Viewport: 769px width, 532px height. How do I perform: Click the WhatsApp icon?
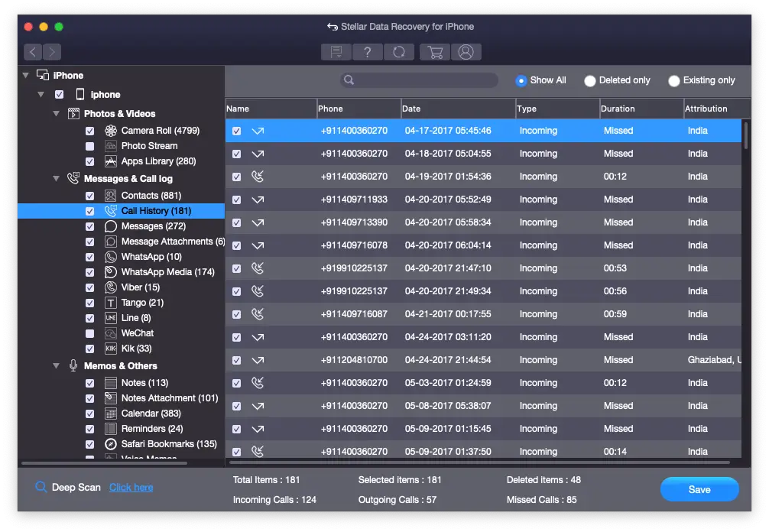(x=111, y=256)
